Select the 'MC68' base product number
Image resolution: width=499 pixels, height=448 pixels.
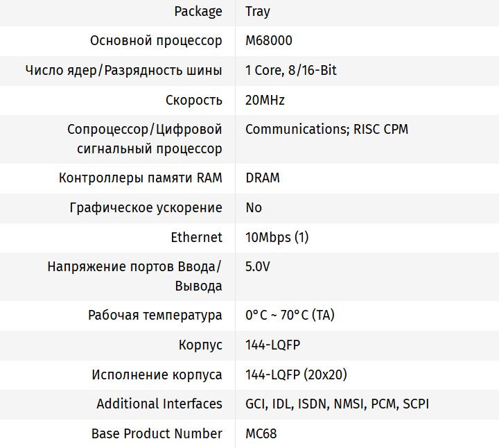261,434
